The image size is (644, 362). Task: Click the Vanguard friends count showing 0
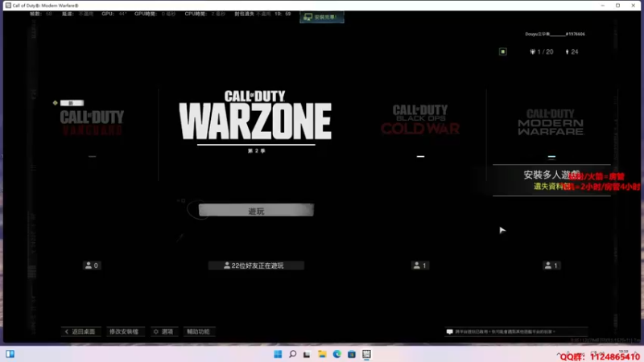tap(92, 265)
